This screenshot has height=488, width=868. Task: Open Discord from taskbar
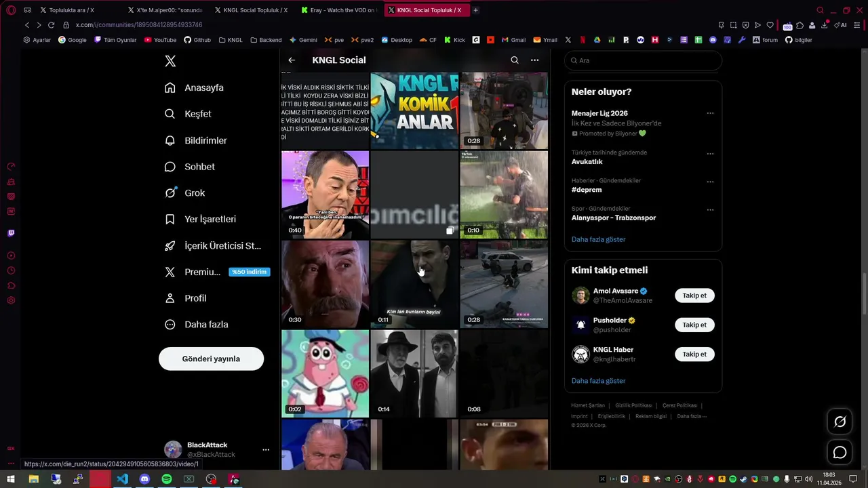point(144,479)
